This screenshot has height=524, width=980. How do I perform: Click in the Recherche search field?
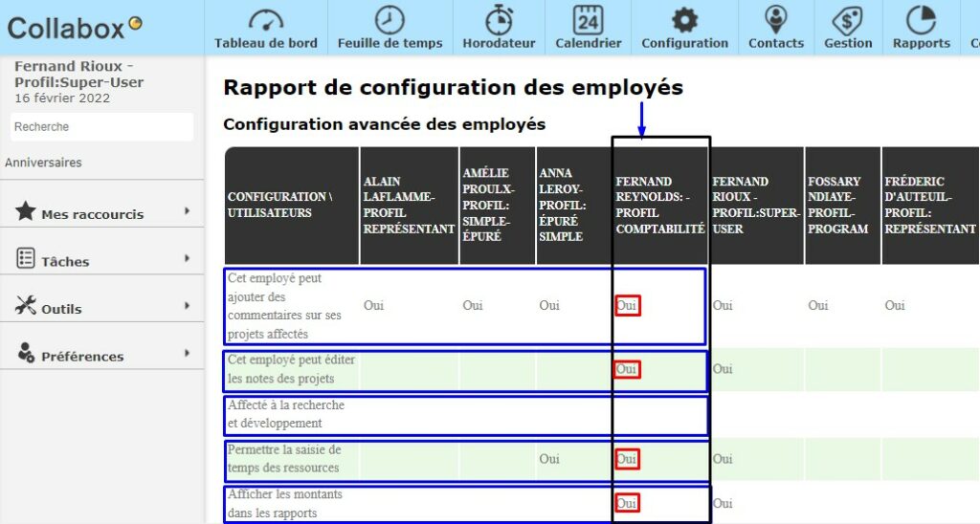click(101, 126)
